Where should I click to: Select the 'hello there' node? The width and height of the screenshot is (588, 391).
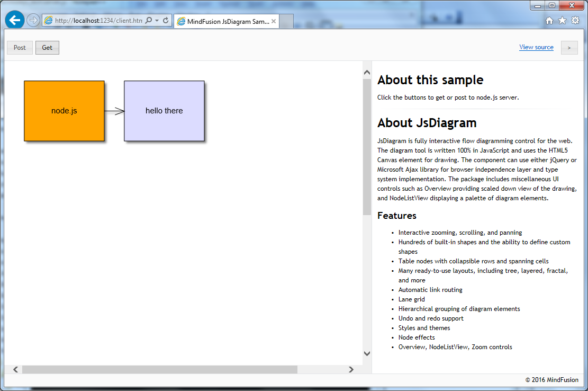coord(164,111)
